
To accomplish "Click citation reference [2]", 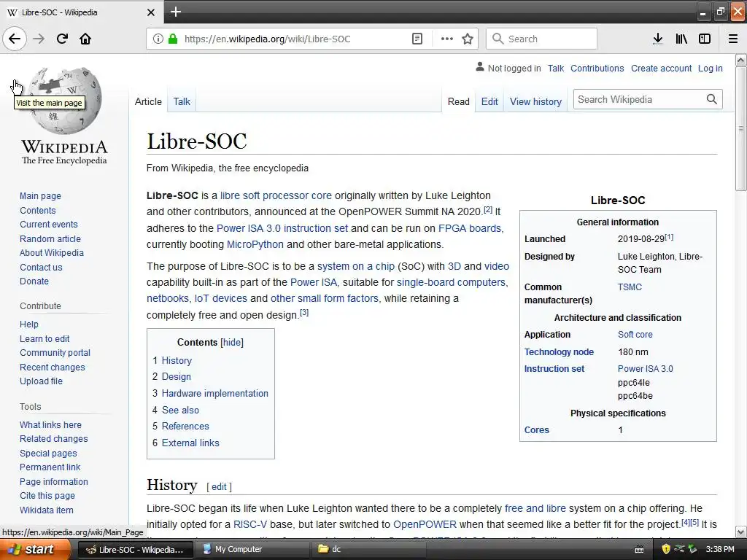I will [488, 209].
